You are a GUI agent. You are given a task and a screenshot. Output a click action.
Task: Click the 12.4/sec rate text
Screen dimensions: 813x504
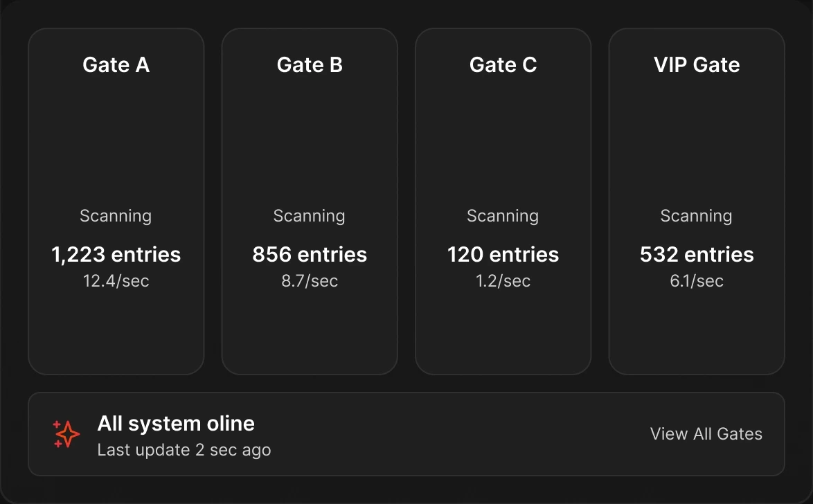click(116, 281)
